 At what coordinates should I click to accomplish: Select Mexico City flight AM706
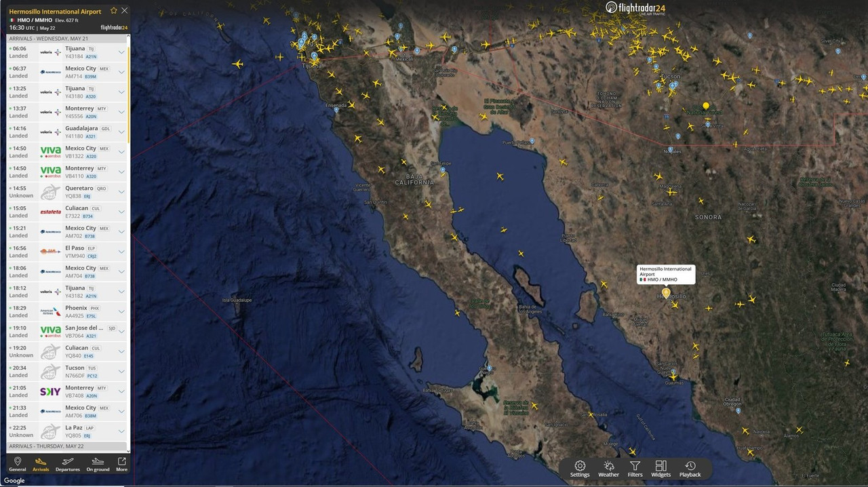[x=66, y=412]
